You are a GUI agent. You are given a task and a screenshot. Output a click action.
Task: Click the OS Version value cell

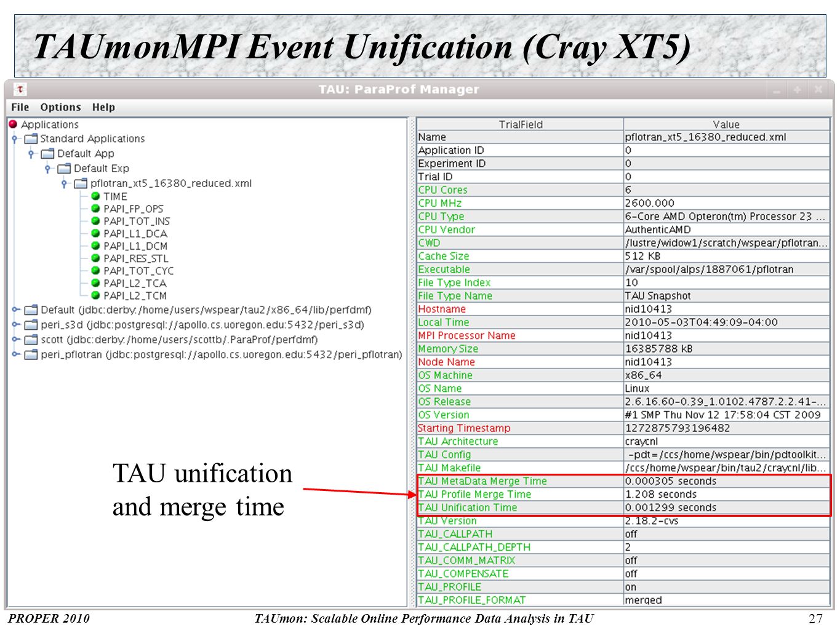click(x=727, y=415)
